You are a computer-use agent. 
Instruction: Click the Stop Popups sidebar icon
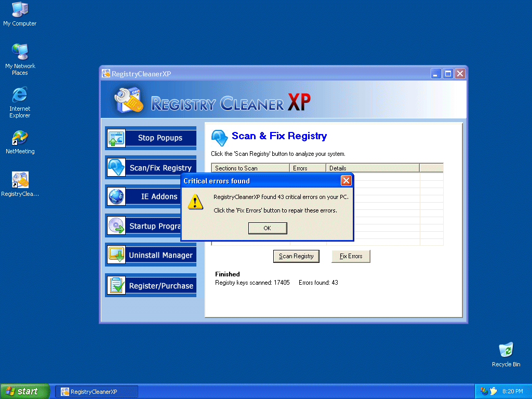116,138
